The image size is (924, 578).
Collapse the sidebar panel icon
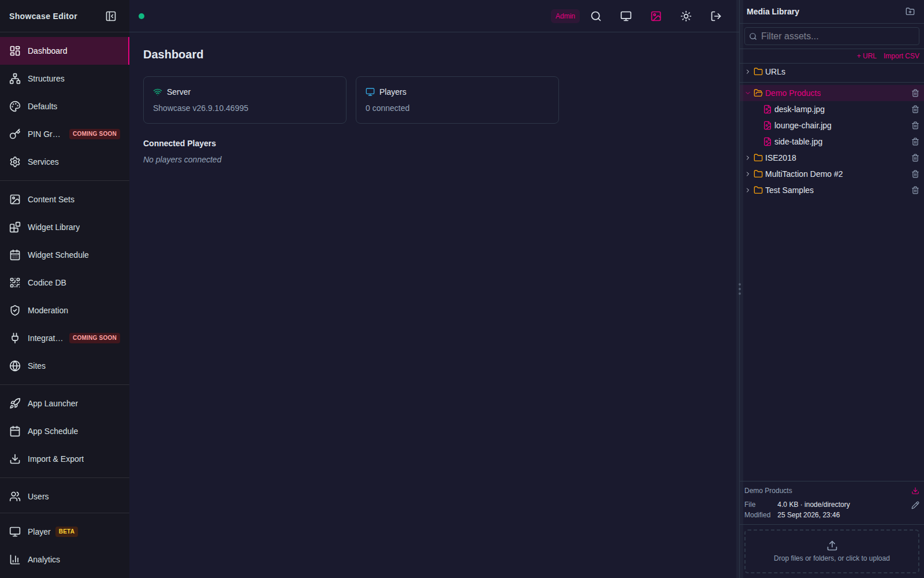pyautogui.click(x=111, y=16)
